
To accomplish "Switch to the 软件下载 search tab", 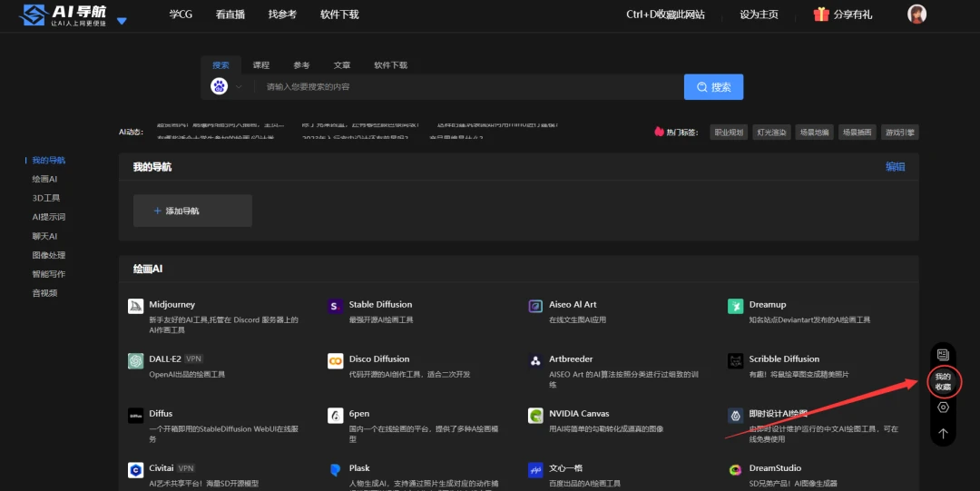I will click(x=390, y=65).
